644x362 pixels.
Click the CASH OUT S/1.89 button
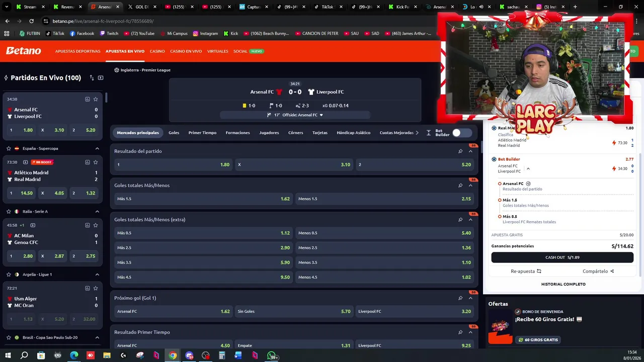(x=562, y=257)
